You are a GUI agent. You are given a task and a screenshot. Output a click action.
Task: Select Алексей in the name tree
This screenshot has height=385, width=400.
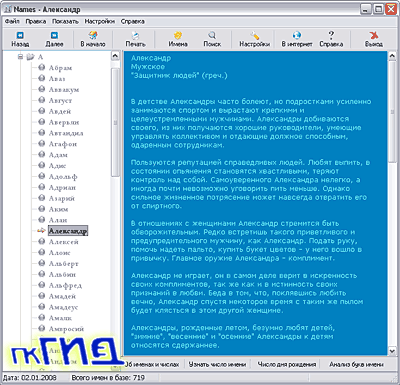[x=64, y=242]
